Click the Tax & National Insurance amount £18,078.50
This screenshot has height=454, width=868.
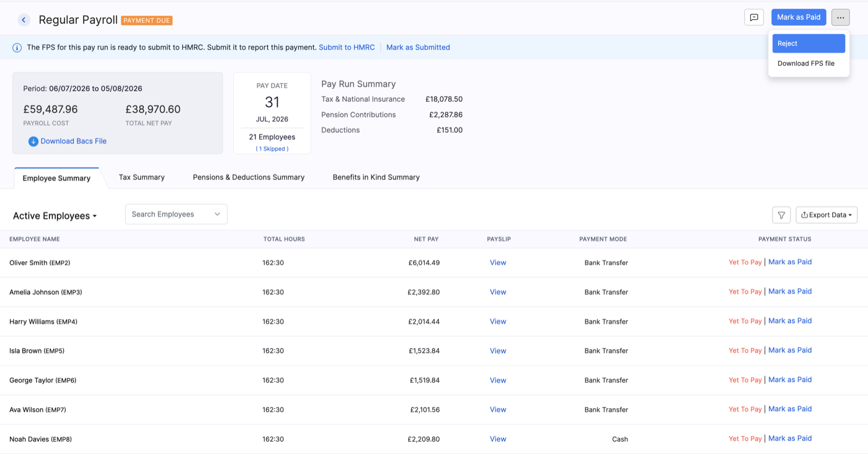[444, 99]
